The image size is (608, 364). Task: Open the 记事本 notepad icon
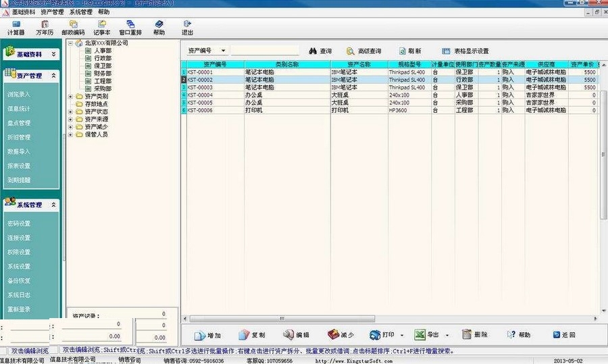[102, 28]
